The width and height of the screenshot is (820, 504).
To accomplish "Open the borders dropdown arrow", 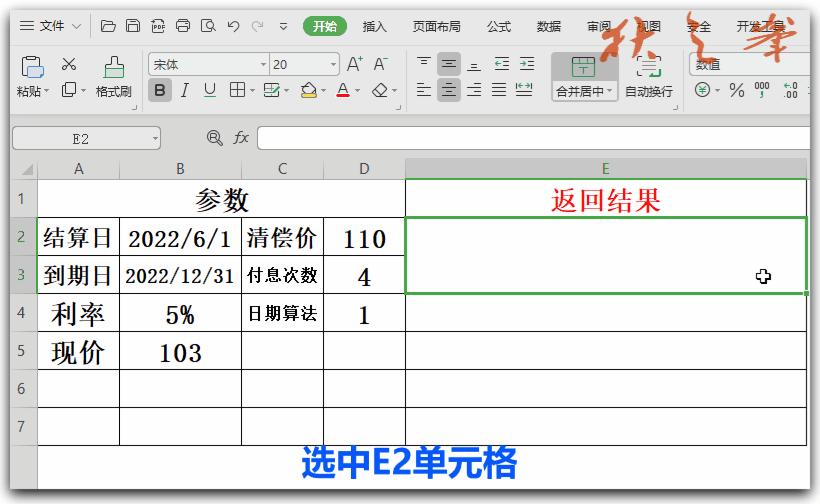I will click(x=252, y=91).
